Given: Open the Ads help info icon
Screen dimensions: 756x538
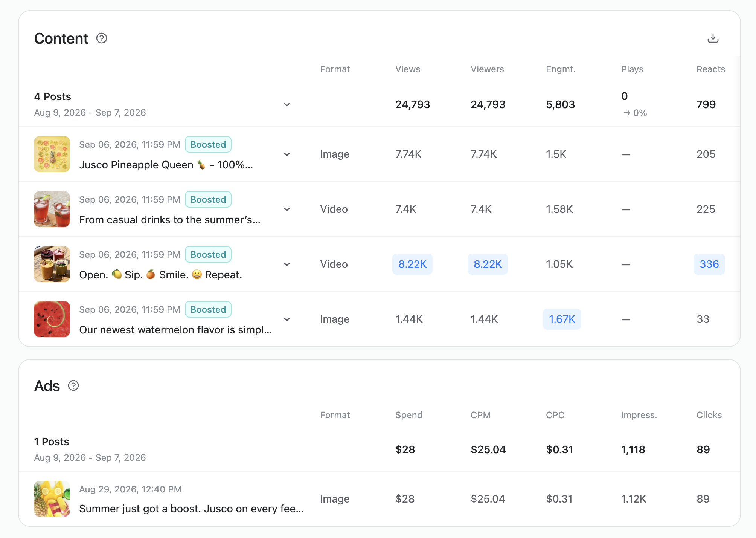Looking at the screenshot, I should point(73,385).
